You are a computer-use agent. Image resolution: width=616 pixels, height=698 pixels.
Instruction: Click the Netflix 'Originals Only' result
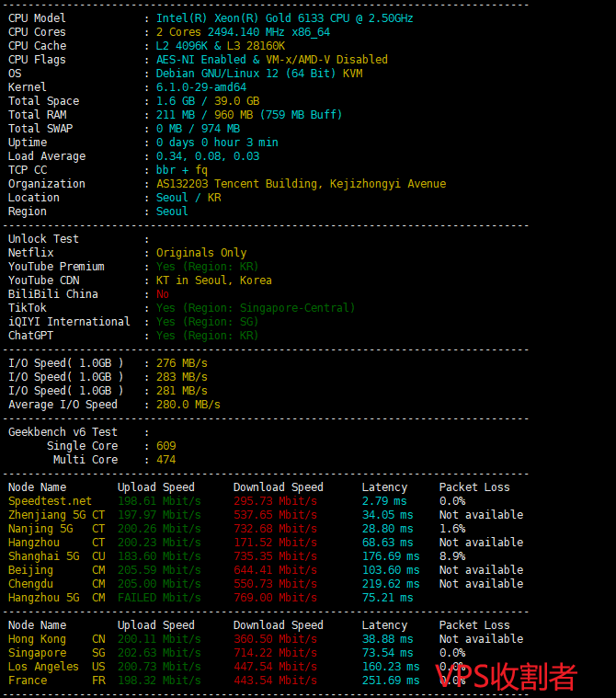[201, 253]
